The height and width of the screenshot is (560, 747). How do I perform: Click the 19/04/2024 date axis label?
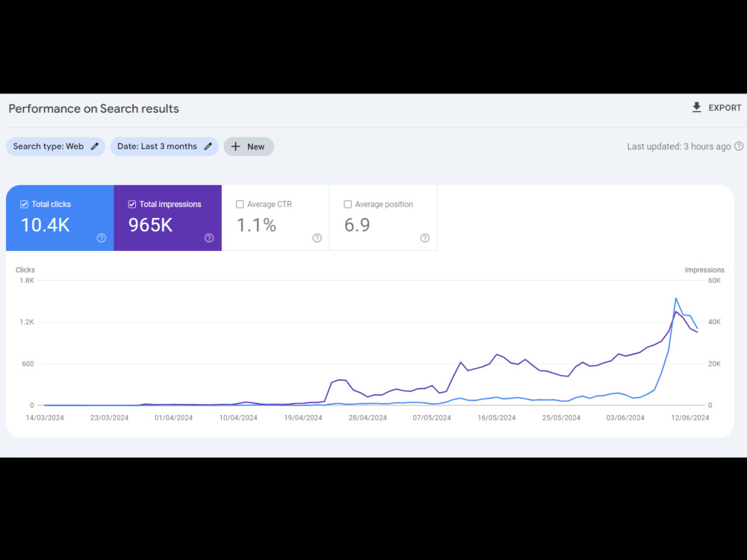(303, 417)
